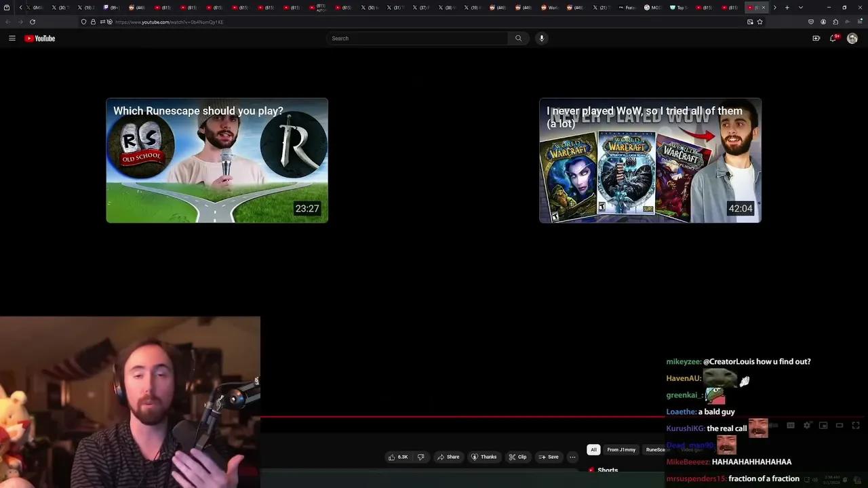Go back with the browser back arrow
This screenshot has width=868, height=488.
7,22
